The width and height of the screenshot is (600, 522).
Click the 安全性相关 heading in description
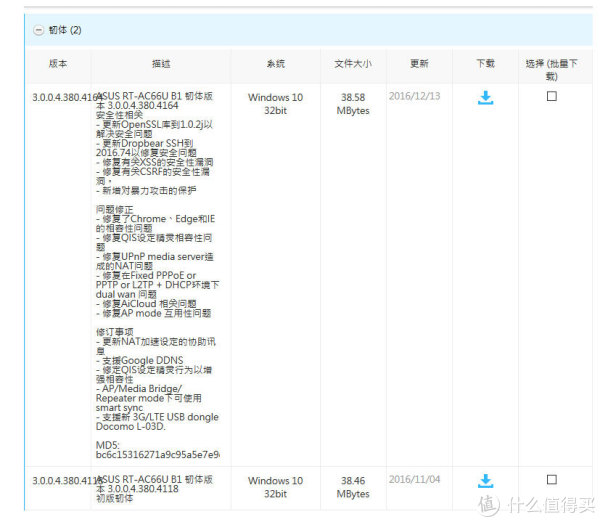119,115
